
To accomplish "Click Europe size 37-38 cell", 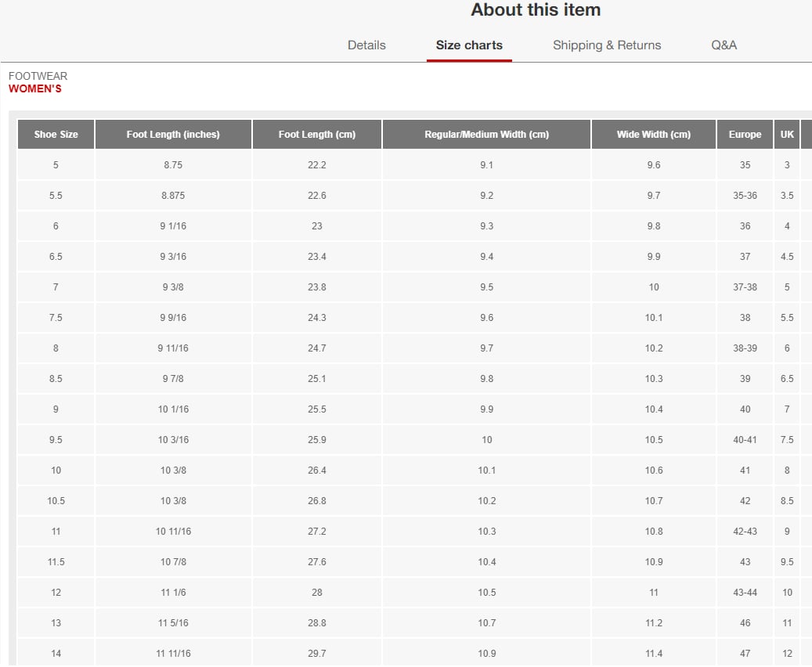I will coord(745,287).
